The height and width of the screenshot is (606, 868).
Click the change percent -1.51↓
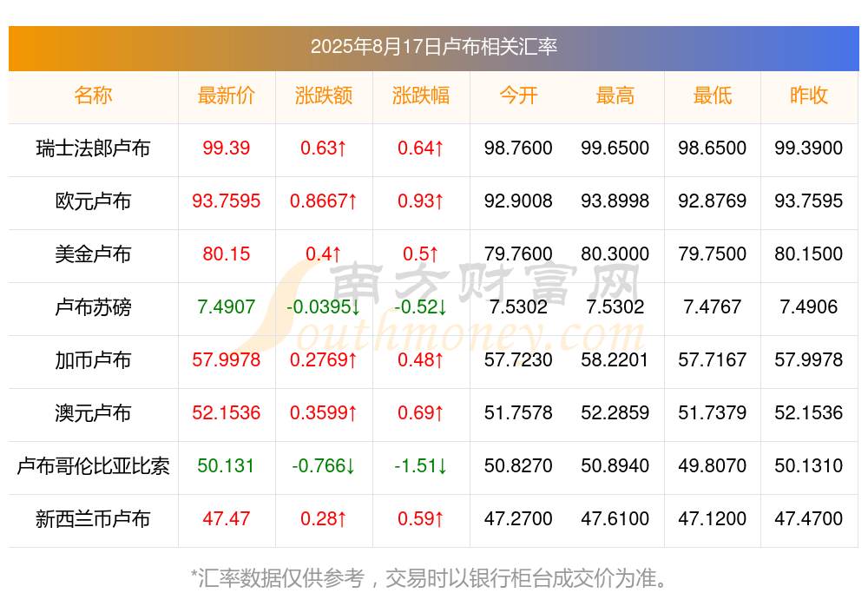pos(421,466)
